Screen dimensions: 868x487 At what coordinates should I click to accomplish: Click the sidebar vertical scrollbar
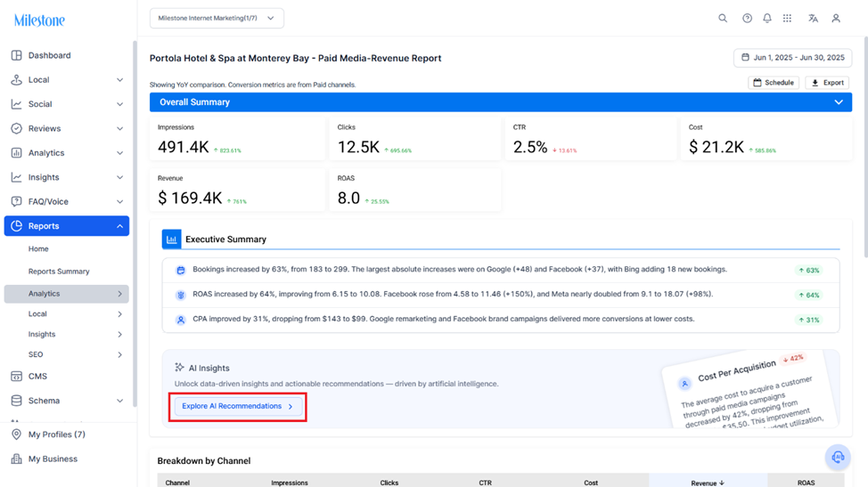pos(135,223)
